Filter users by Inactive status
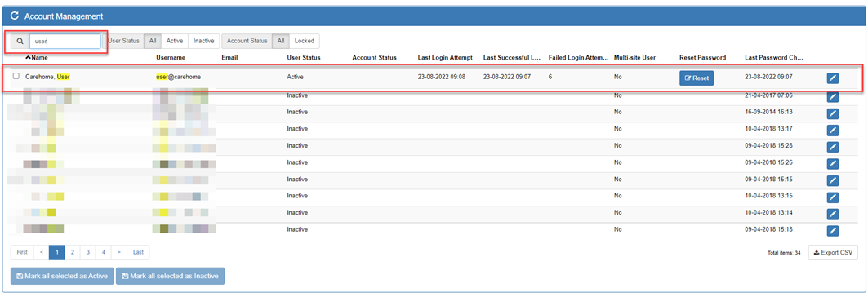The height and width of the screenshot is (297, 868). coord(203,41)
